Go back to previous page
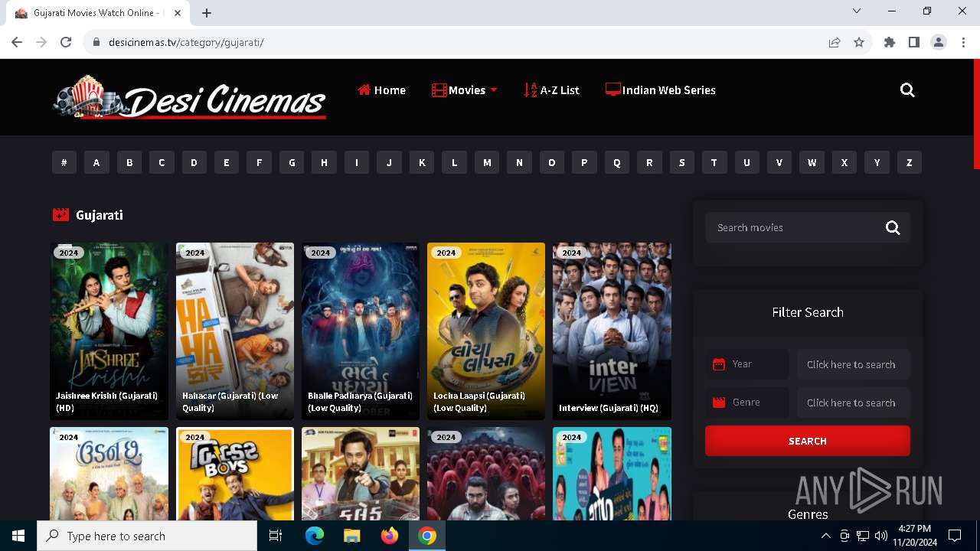This screenshot has width=980, height=551. point(17,42)
